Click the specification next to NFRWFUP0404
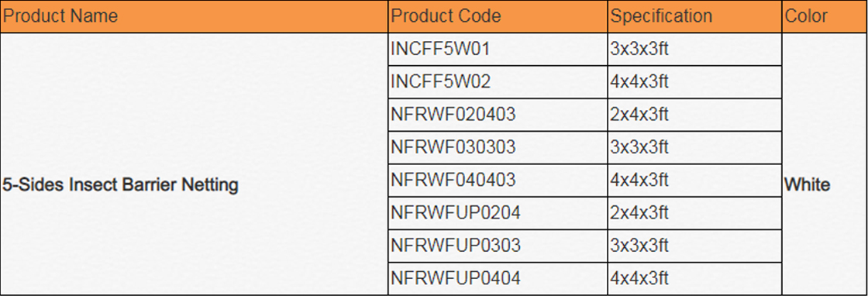The height and width of the screenshot is (296, 868). tap(694, 278)
